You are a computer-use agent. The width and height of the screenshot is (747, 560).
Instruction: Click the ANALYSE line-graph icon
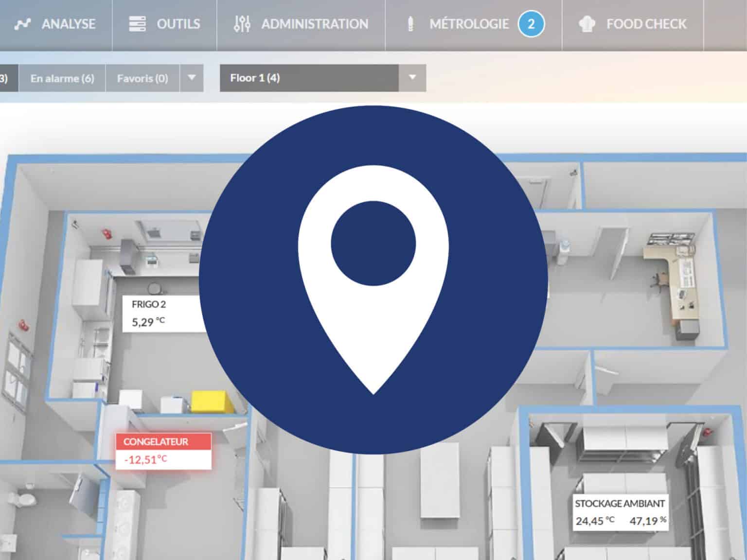[23, 23]
